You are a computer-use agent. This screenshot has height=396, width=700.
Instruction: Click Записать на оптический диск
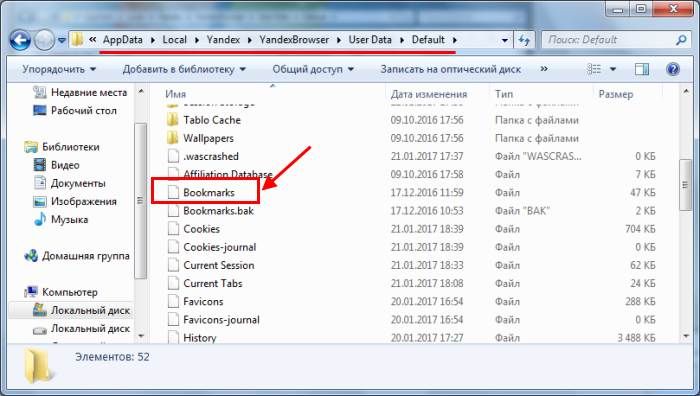click(450, 69)
